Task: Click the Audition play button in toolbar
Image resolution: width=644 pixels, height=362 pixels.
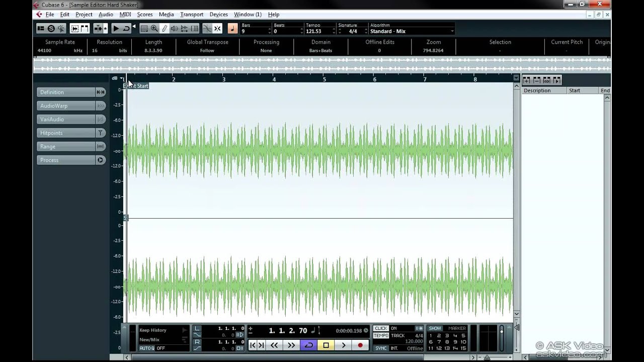Action: (x=116, y=29)
